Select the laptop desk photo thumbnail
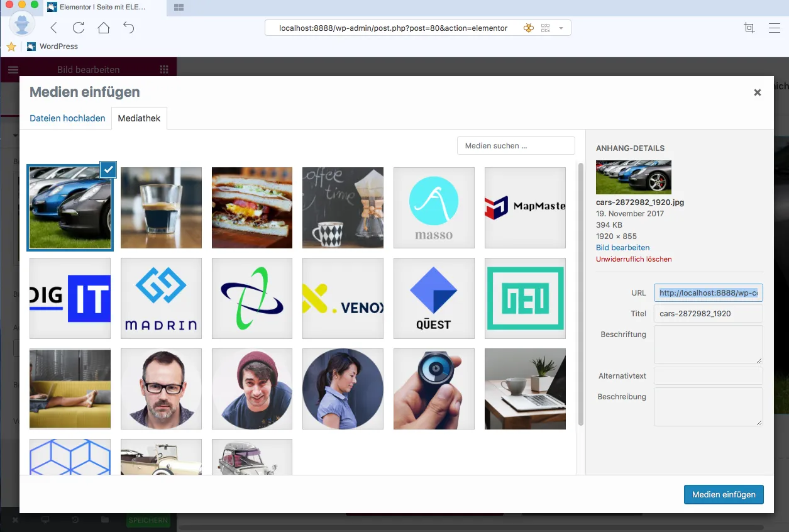789x532 pixels. pos(525,389)
